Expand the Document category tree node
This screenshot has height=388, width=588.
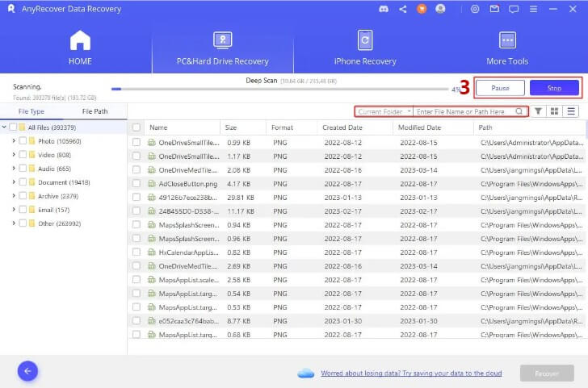[x=14, y=182]
